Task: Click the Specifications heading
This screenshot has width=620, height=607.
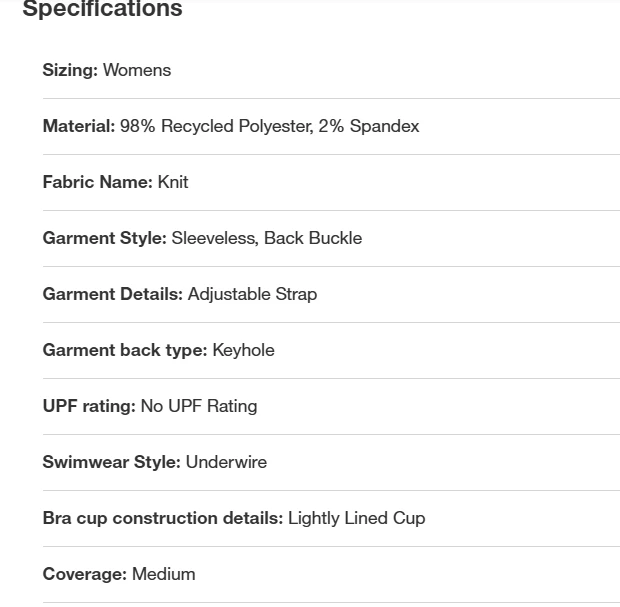Action: click(102, 9)
